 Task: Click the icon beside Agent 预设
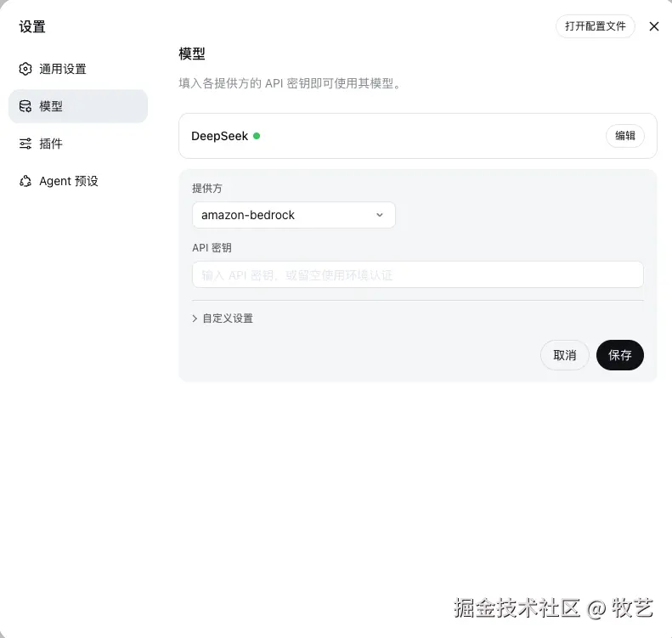pyautogui.click(x=25, y=181)
